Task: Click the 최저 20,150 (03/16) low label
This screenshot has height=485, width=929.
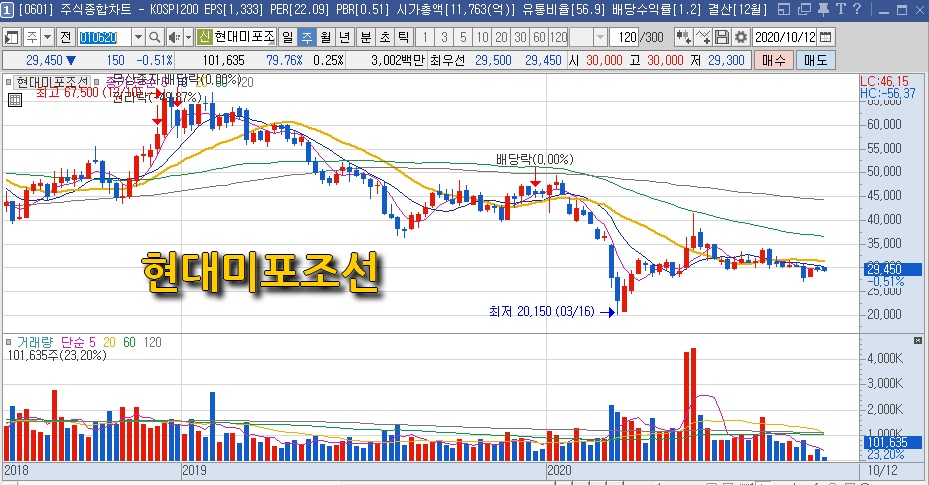Action: (x=542, y=311)
